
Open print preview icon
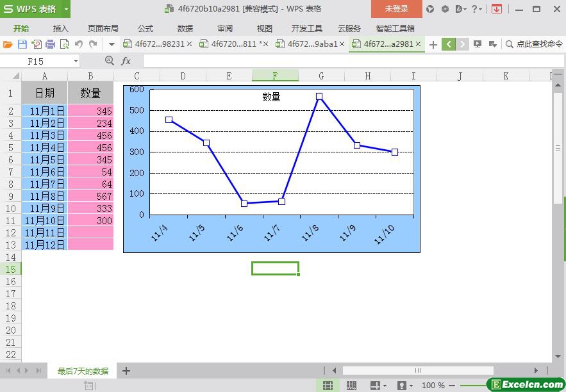[x=64, y=44]
